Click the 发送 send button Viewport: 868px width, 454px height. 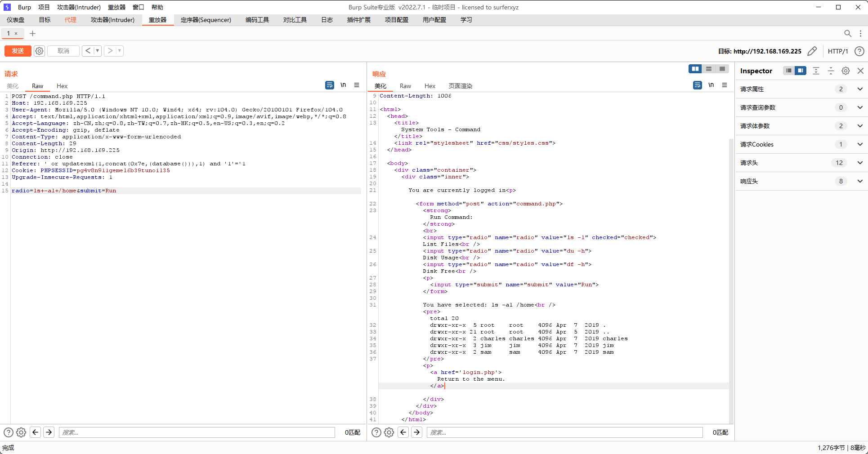[18, 51]
